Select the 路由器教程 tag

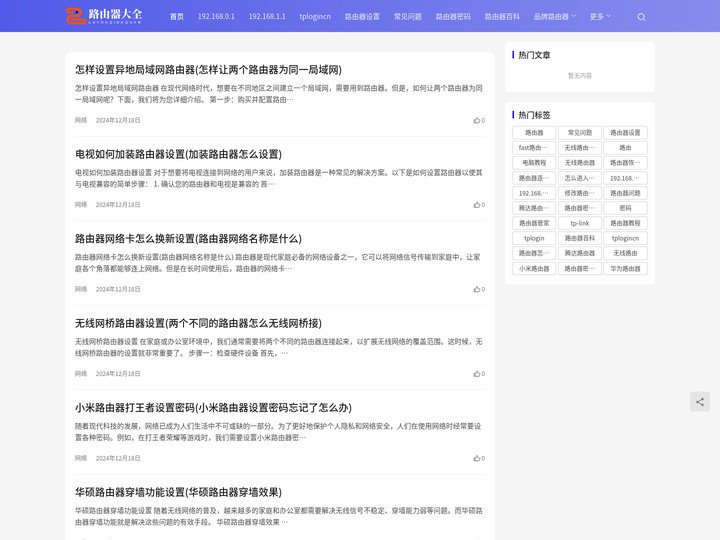625,223
